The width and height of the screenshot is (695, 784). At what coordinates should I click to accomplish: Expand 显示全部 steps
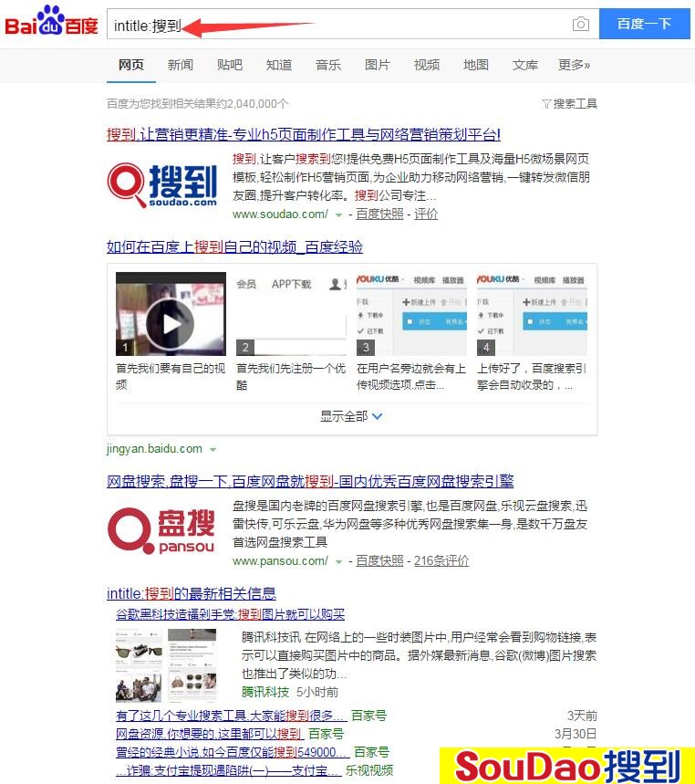tap(351, 416)
